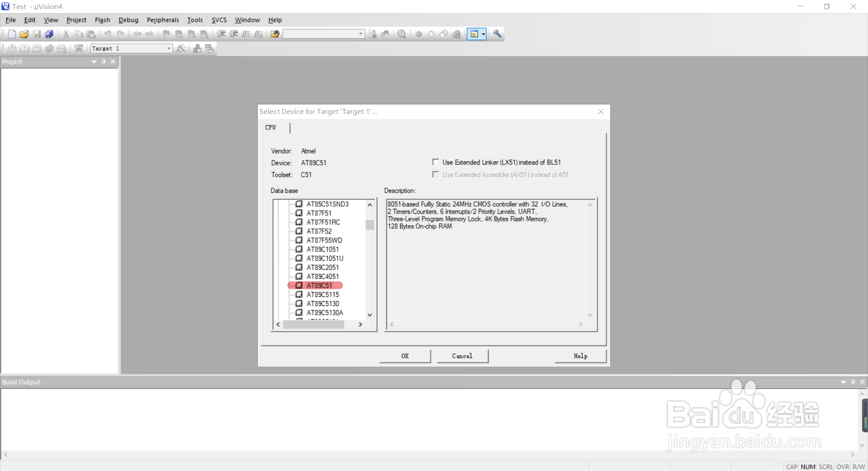Viewport: 868px width, 471px height.
Task: Click the LOAD download-to-flash icon
Action: coord(79,48)
